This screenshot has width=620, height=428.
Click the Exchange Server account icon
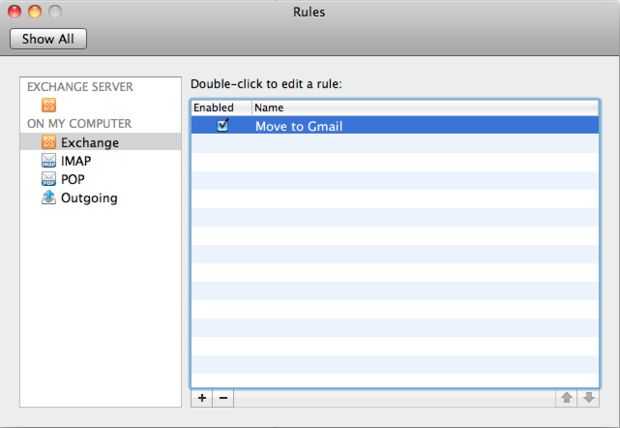(49, 105)
